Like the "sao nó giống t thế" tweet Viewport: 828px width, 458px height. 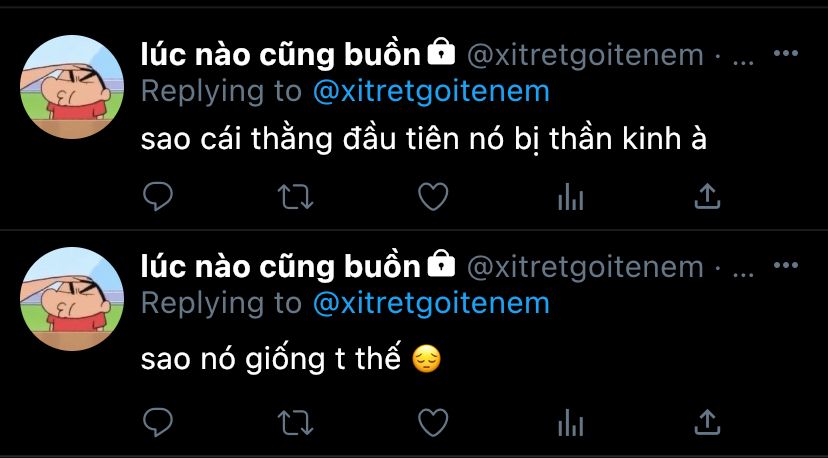(433, 423)
